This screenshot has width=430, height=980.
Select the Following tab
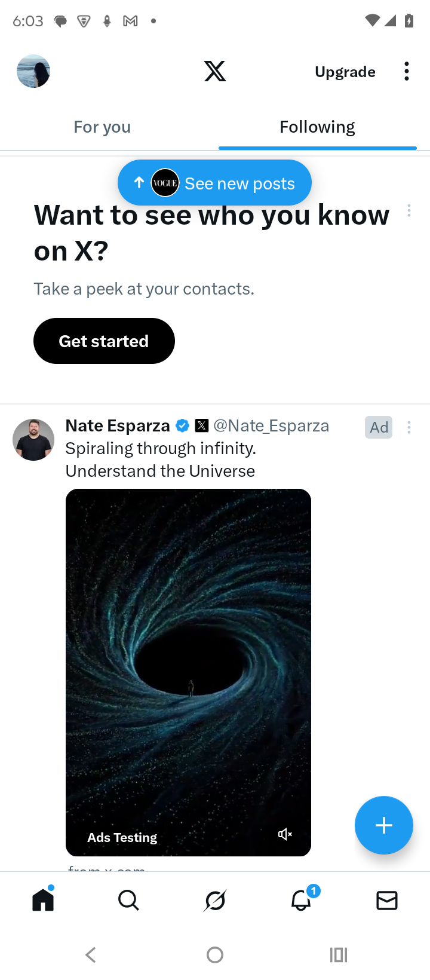tap(317, 127)
